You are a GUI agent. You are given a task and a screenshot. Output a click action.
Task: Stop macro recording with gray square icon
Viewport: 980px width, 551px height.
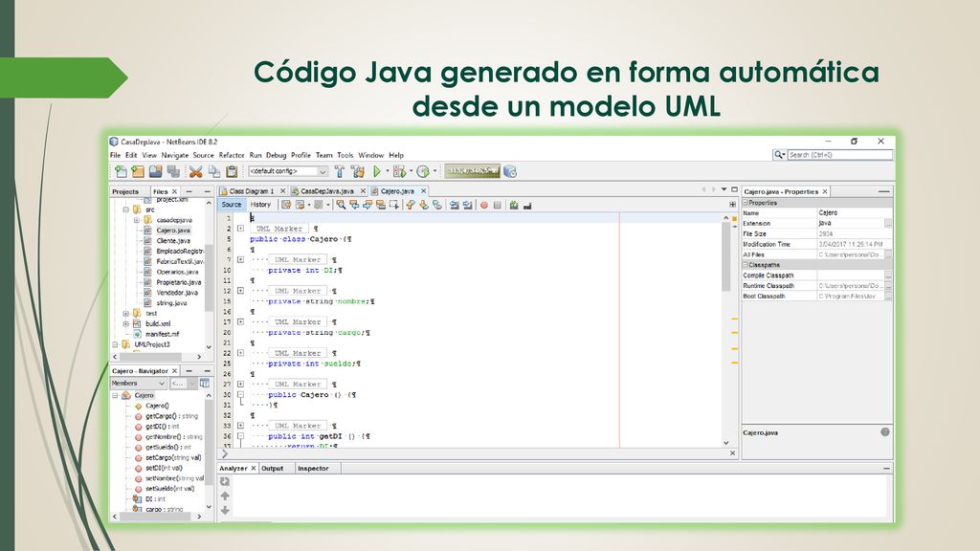coord(498,205)
